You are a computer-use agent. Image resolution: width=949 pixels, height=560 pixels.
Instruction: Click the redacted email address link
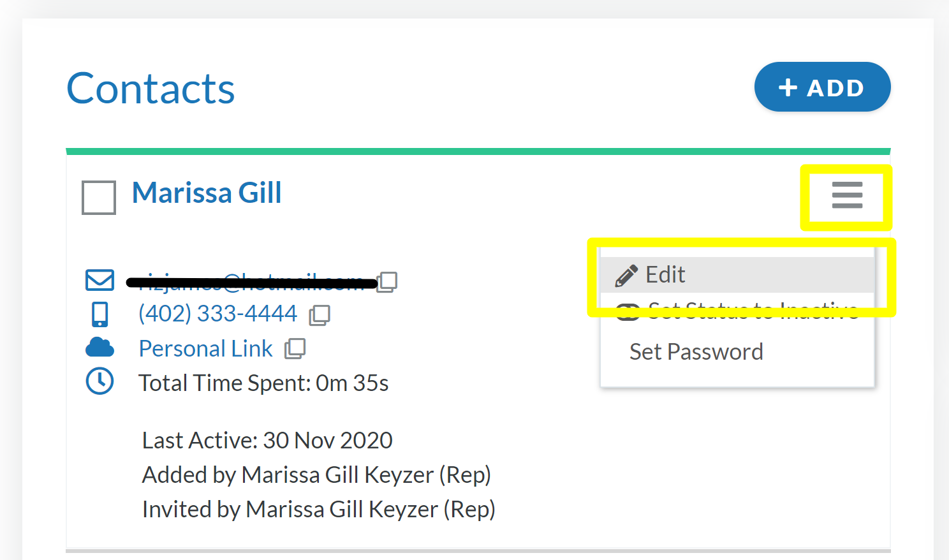(x=252, y=281)
